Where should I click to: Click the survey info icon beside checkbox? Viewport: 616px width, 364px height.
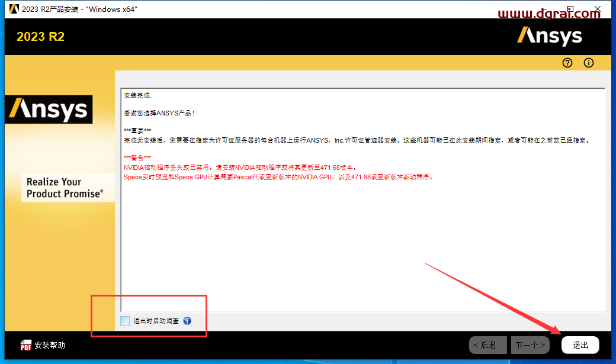coord(187,321)
